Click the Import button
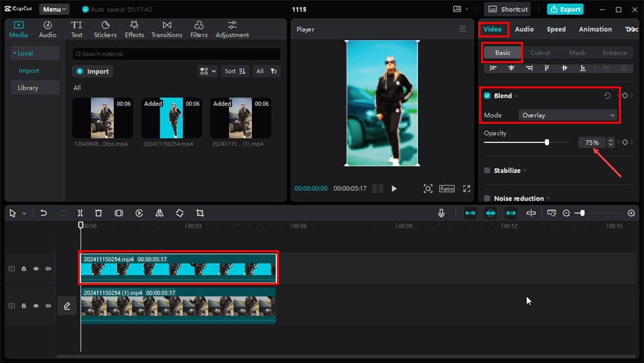 [x=93, y=72]
